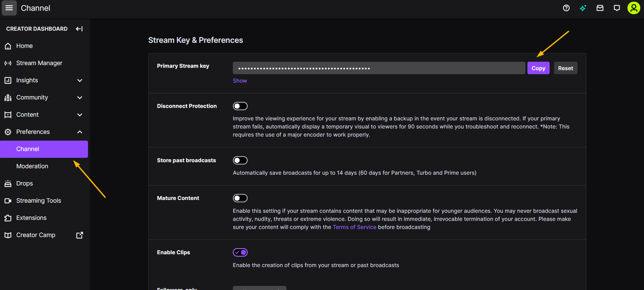Click the sparkle Creator Shortcuts icon
Screen dimensions: 644x290
click(x=583, y=8)
